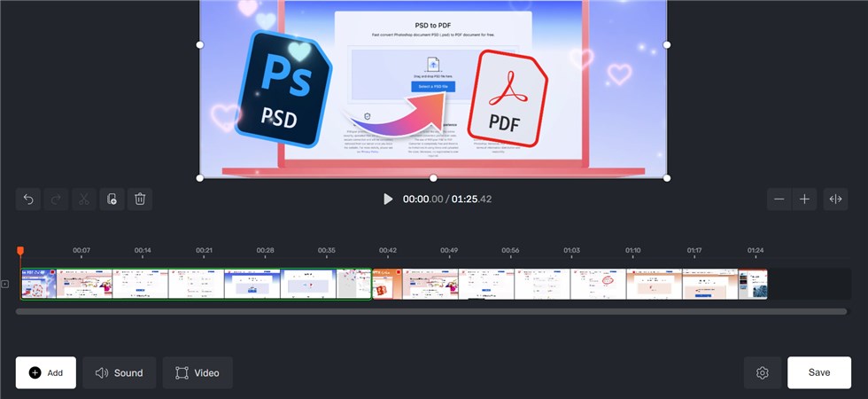Click the bottom-right resize handle of preview
This screenshot has height=399, width=868.
click(x=666, y=178)
